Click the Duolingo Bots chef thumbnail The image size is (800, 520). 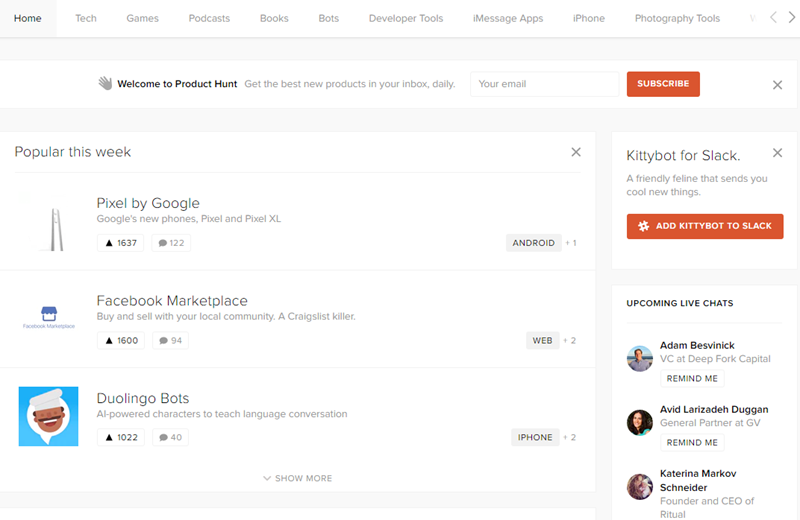click(x=48, y=416)
